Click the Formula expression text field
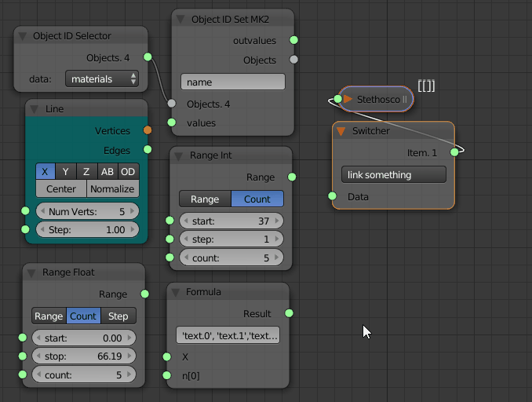532x402 pixels. pyautogui.click(x=228, y=335)
